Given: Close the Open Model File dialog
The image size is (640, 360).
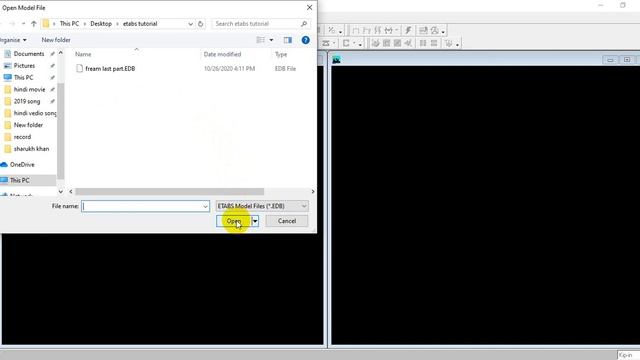Looking at the screenshot, I should pyautogui.click(x=309, y=7).
